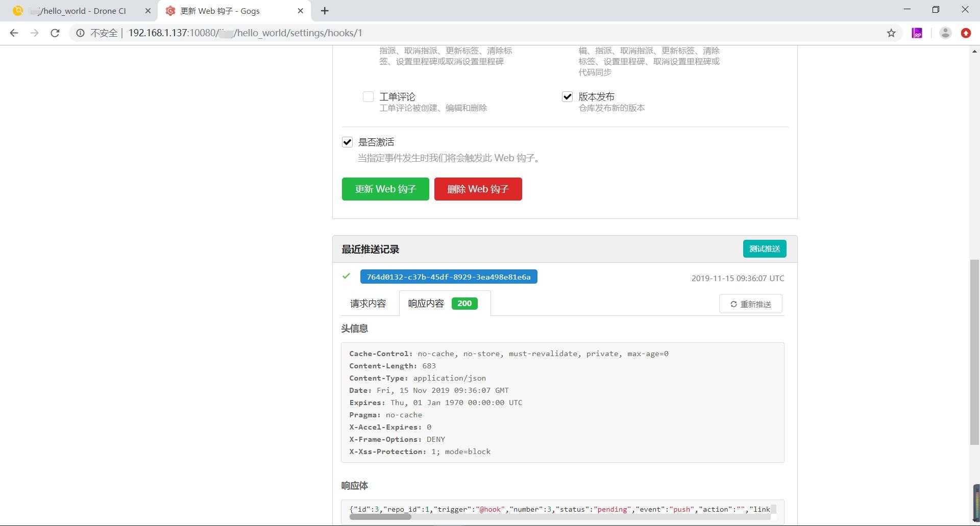The height and width of the screenshot is (526, 980).
Task: Click the response body horizontal scrollbar
Action: click(380, 517)
